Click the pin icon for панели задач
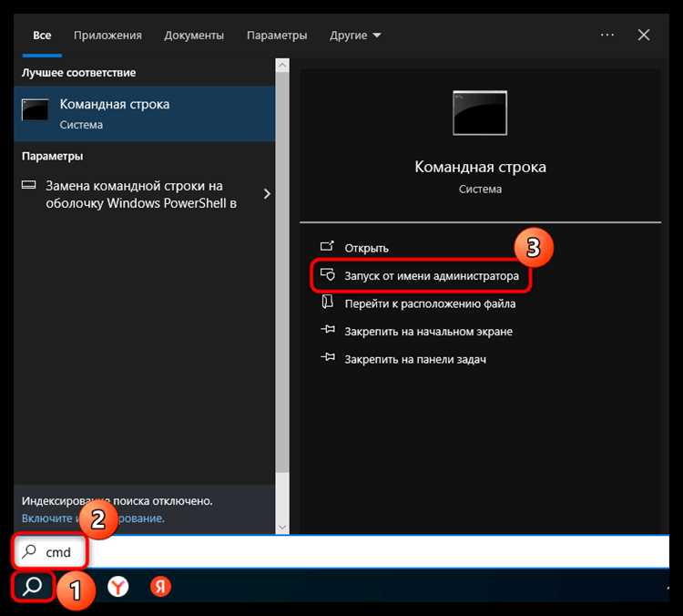Viewport: 683px width, 616px height. [x=328, y=357]
